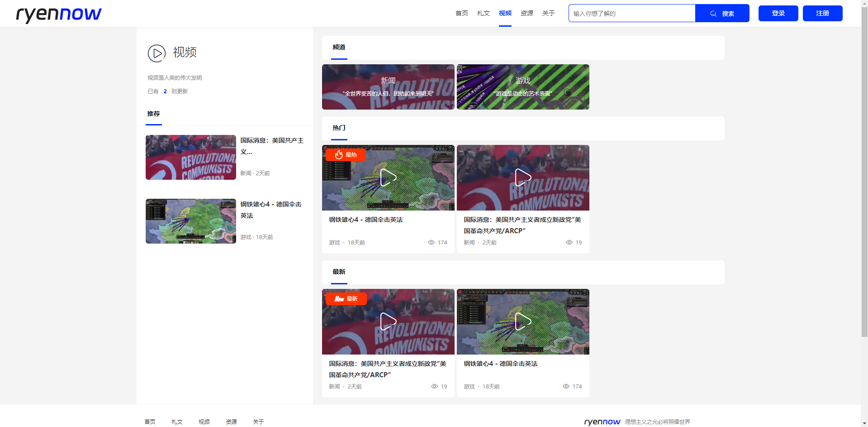Open the 新闻 channel banner
The width and height of the screenshot is (868, 427).
coord(388,87)
